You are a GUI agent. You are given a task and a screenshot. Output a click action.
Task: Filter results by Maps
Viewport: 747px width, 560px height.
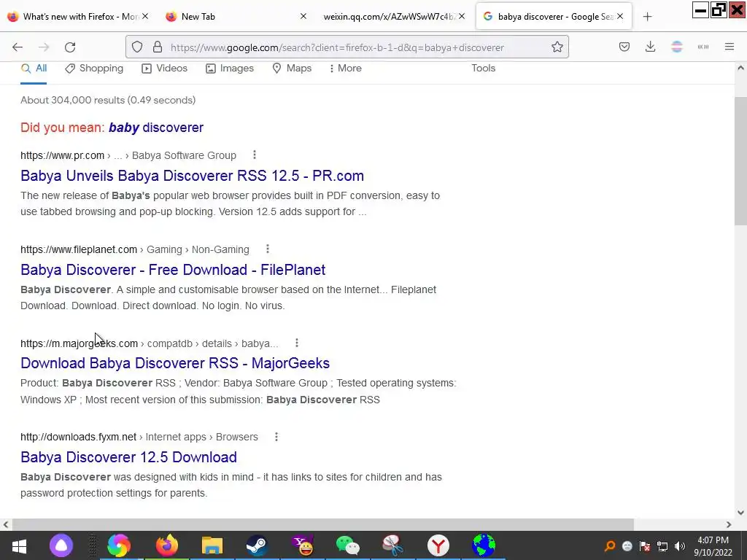coord(292,69)
